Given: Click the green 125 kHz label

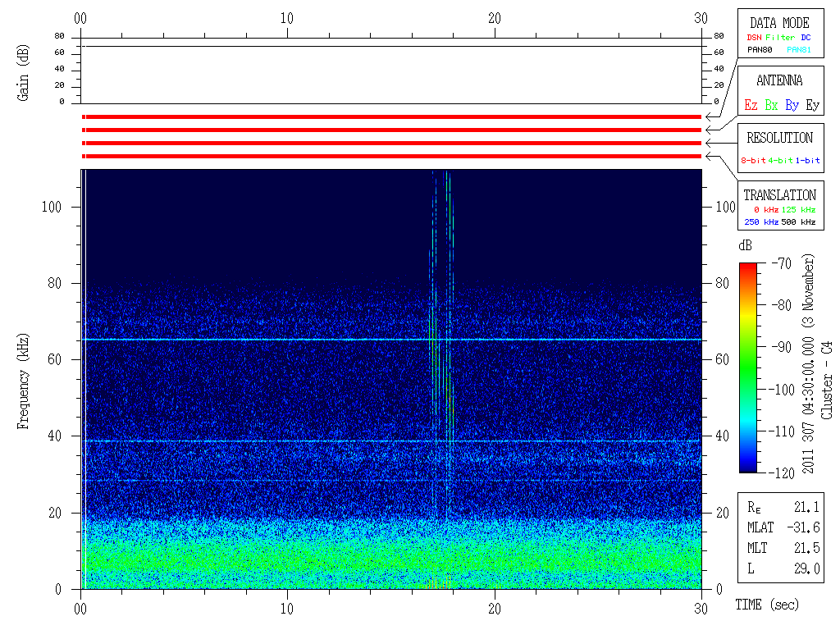Looking at the screenshot, I should 798,209.
